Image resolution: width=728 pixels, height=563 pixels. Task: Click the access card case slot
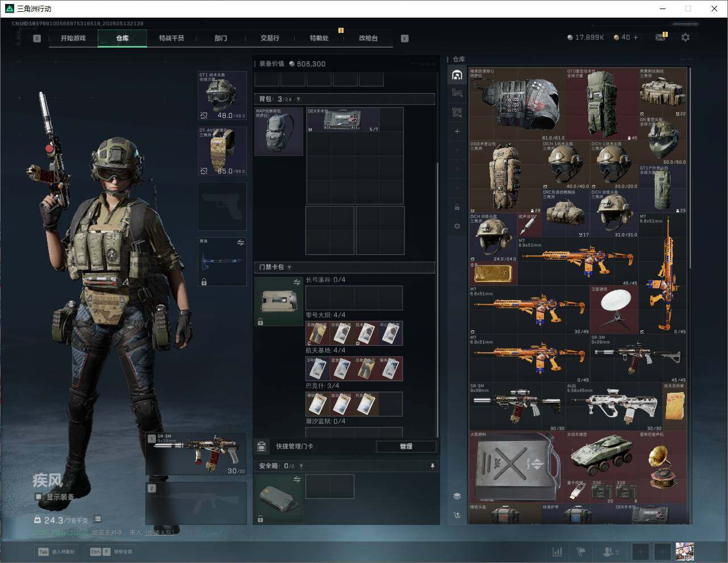[279, 301]
